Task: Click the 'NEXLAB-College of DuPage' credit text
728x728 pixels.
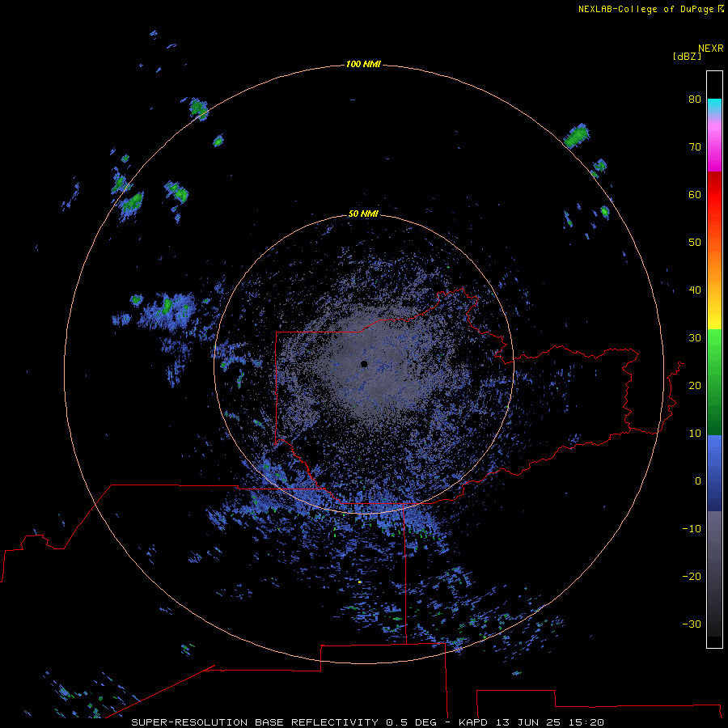Action: pos(647,9)
